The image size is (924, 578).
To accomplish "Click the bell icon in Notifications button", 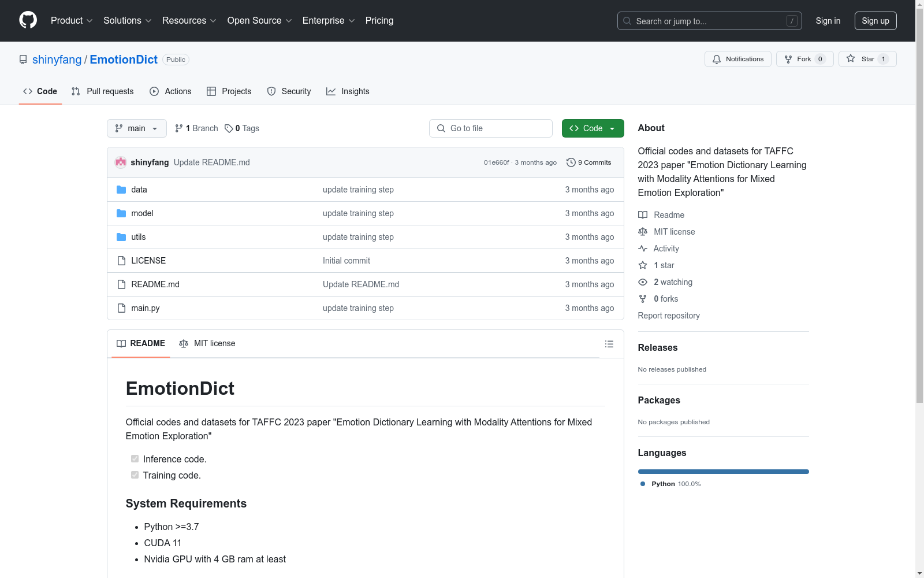I will [717, 59].
